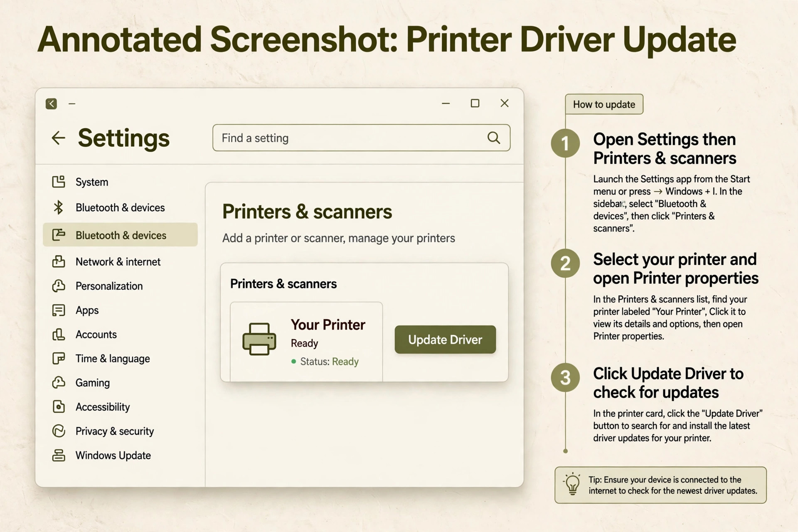Screen dimensions: 798x532
Task: Click the Apps sidebar icon
Action: point(59,310)
